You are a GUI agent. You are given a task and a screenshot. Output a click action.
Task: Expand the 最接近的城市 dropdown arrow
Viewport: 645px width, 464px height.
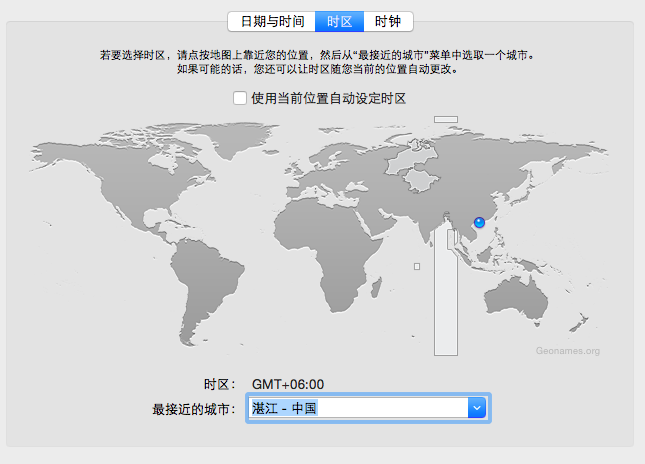[477, 408]
